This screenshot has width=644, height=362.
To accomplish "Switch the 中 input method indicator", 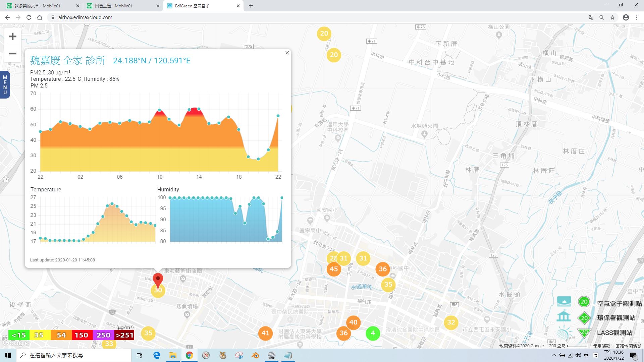I will 586,355.
